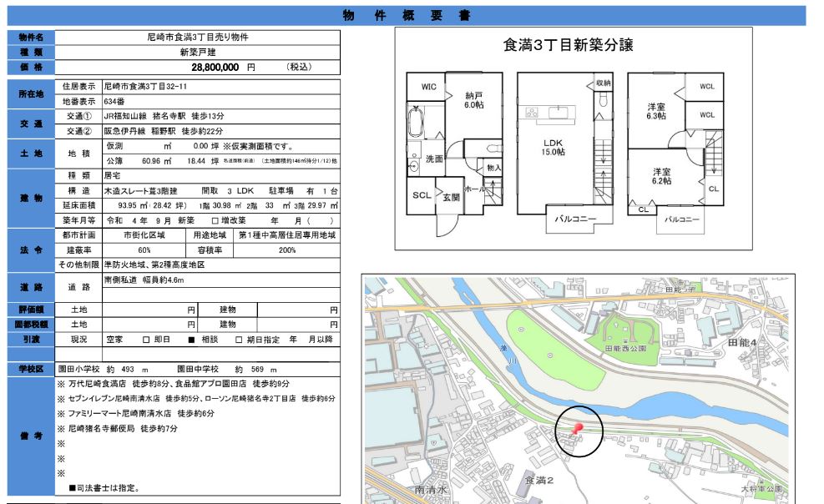
Task: Click the toilet symbol next to 収納
Action: point(603,98)
